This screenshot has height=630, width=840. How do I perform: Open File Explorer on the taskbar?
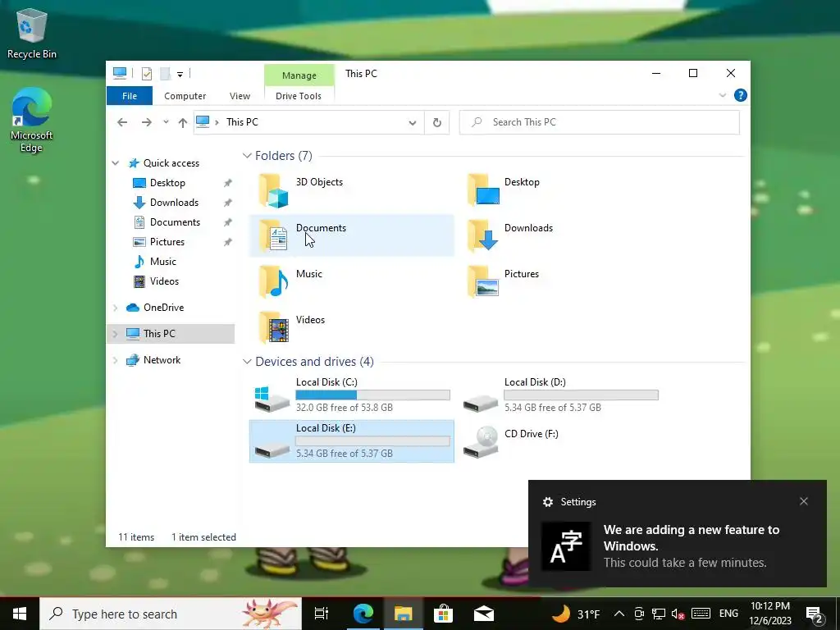pyautogui.click(x=403, y=614)
